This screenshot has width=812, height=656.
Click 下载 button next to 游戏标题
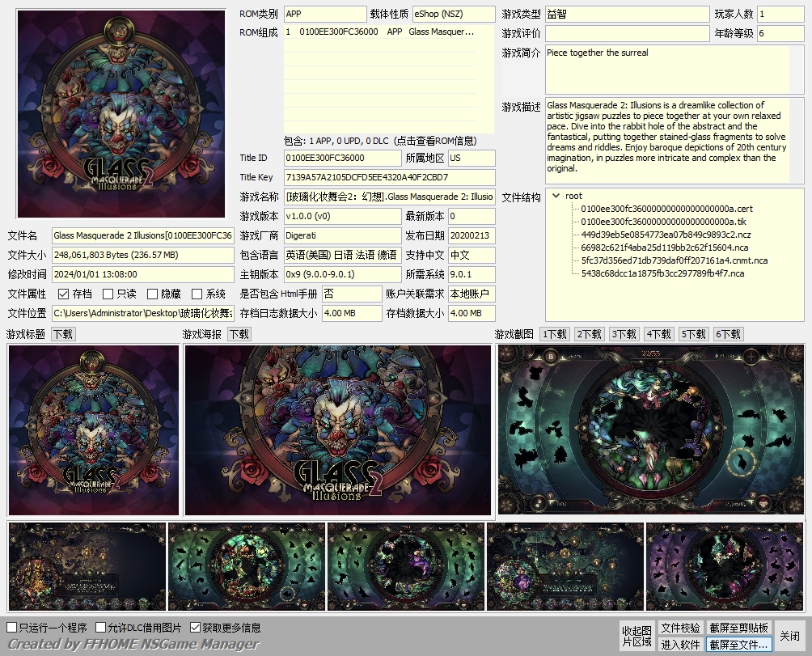tap(62, 334)
